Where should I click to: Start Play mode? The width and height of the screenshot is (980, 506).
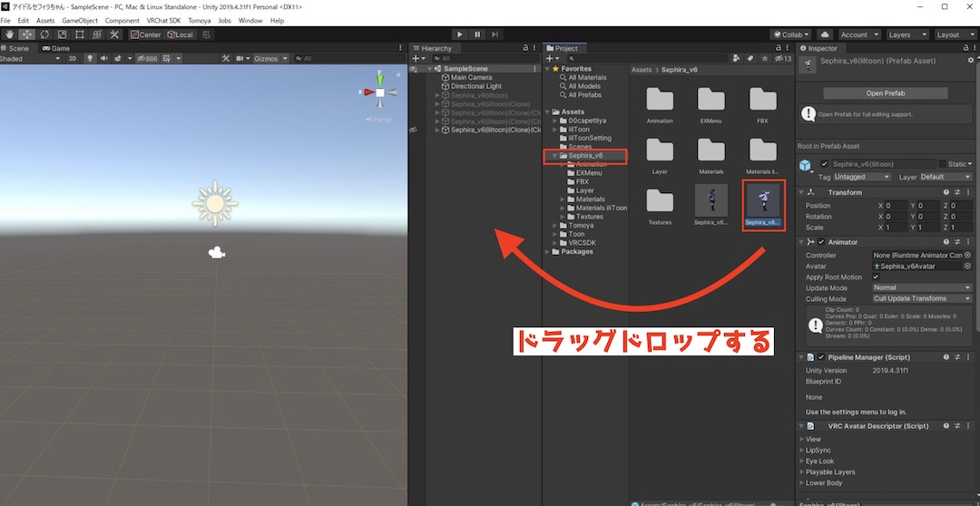tap(459, 34)
